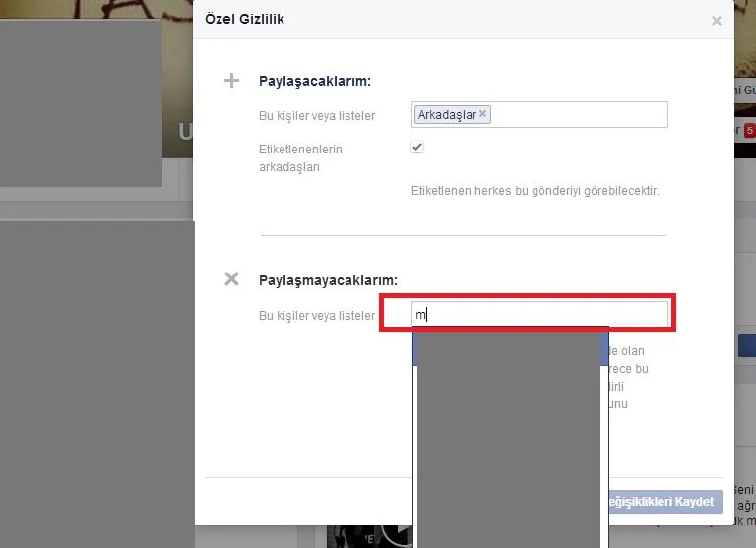The height and width of the screenshot is (548, 756).
Task: Select the Arkadaşlar token in the share field
Action: [x=447, y=115]
